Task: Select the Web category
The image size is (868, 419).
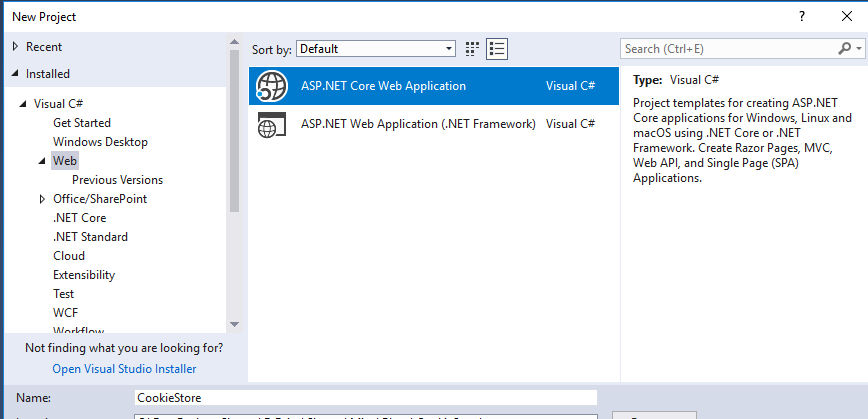Action: coord(65,161)
